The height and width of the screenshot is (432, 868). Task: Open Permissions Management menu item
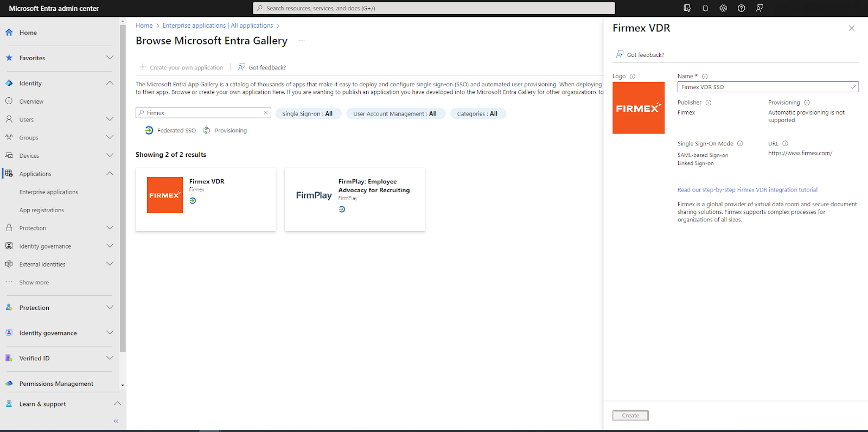[56, 384]
